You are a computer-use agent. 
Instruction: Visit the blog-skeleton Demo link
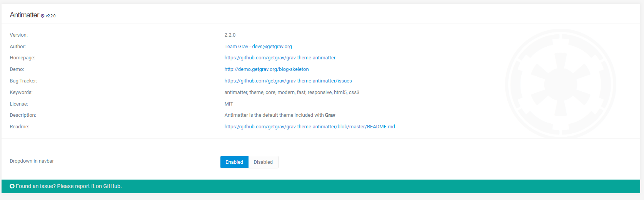(x=267, y=69)
